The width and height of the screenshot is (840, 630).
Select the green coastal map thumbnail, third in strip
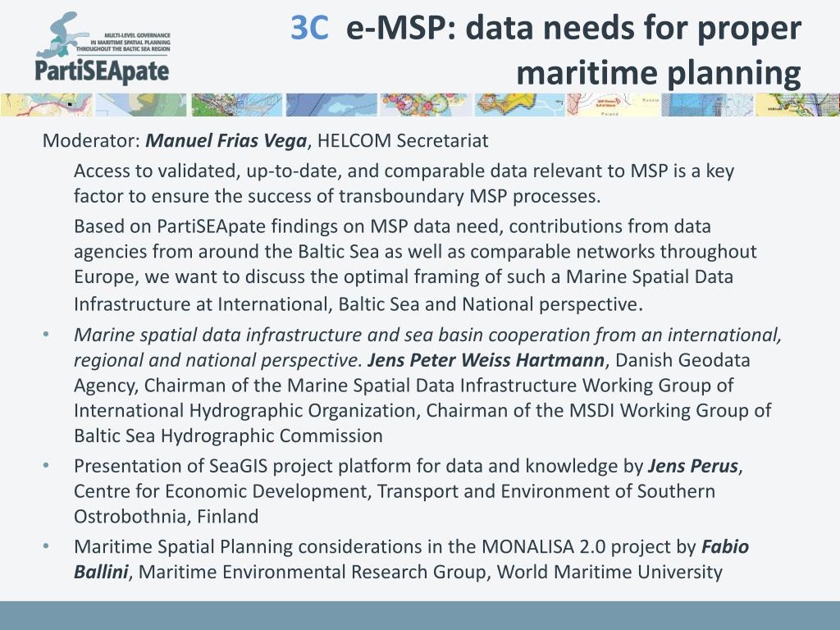[x=236, y=104]
